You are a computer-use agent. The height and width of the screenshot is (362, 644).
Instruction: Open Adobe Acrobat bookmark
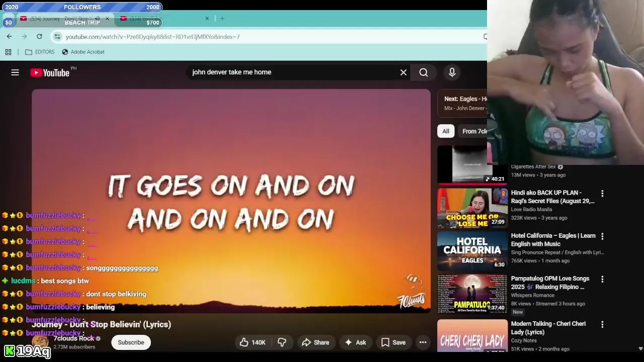[83, 52]
